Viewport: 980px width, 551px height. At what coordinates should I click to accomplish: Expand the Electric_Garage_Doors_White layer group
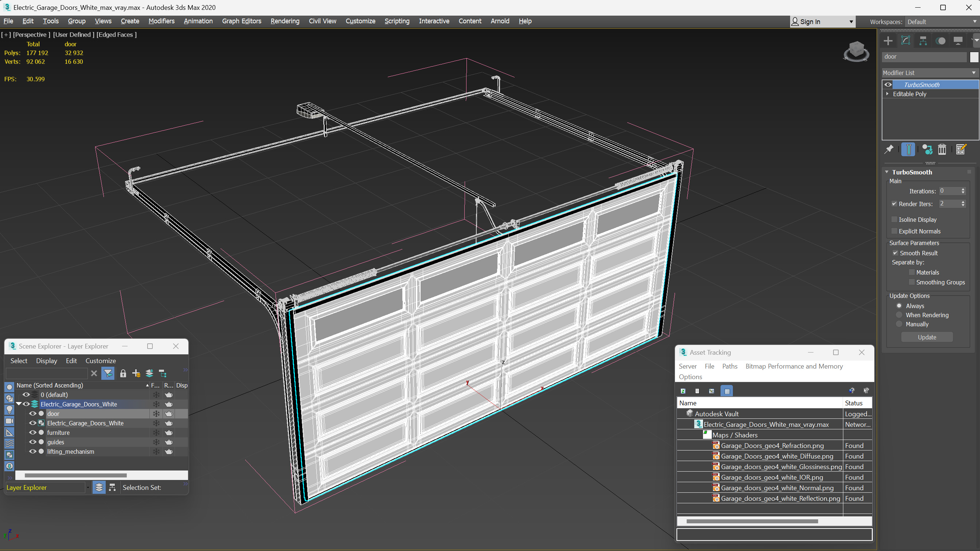[21, 404]
